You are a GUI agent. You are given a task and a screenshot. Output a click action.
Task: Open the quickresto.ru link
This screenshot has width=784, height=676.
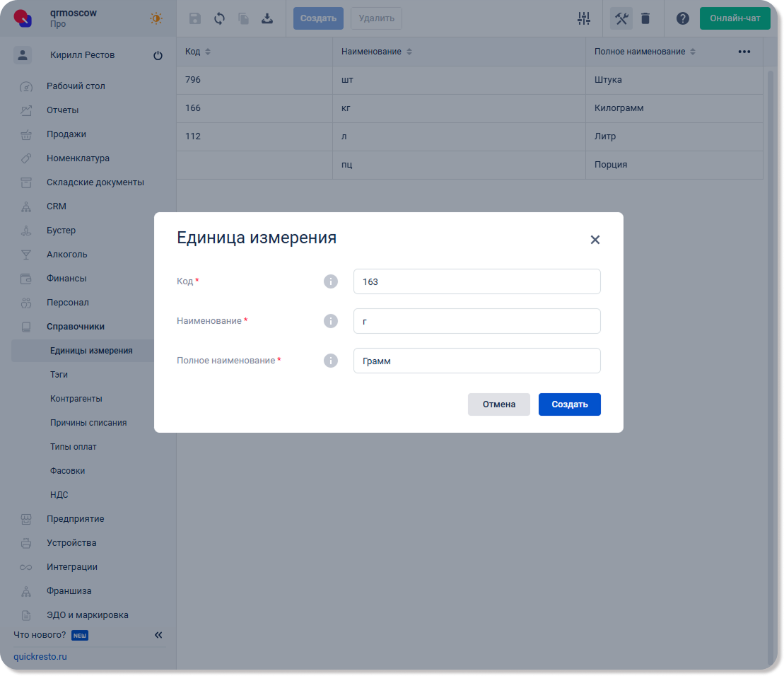point(40,656)
